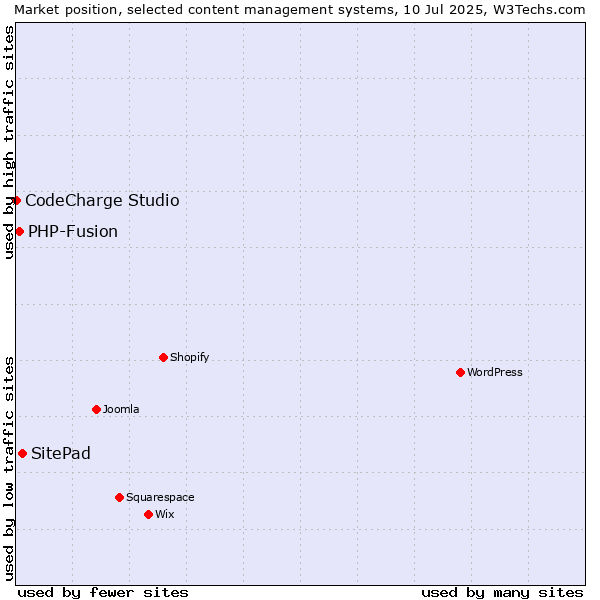The width and height of the screenshot is (600, 600).
Task: Click the 'used by fewer sites' axis label
Action: pyautogui.click(x=103, y=593)
